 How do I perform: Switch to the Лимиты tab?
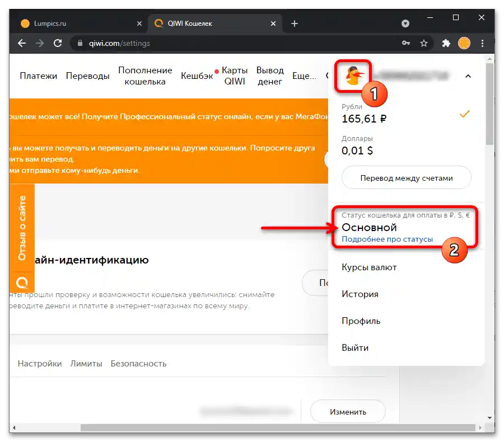pos(86,364)
